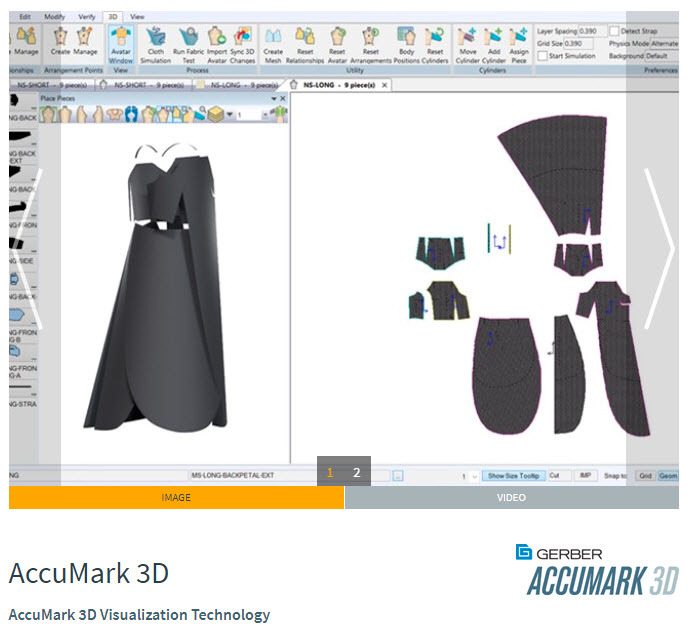Switch to the VIDEO tab
This screenshot has height=628, width=691.
click(x=511, y=498)
